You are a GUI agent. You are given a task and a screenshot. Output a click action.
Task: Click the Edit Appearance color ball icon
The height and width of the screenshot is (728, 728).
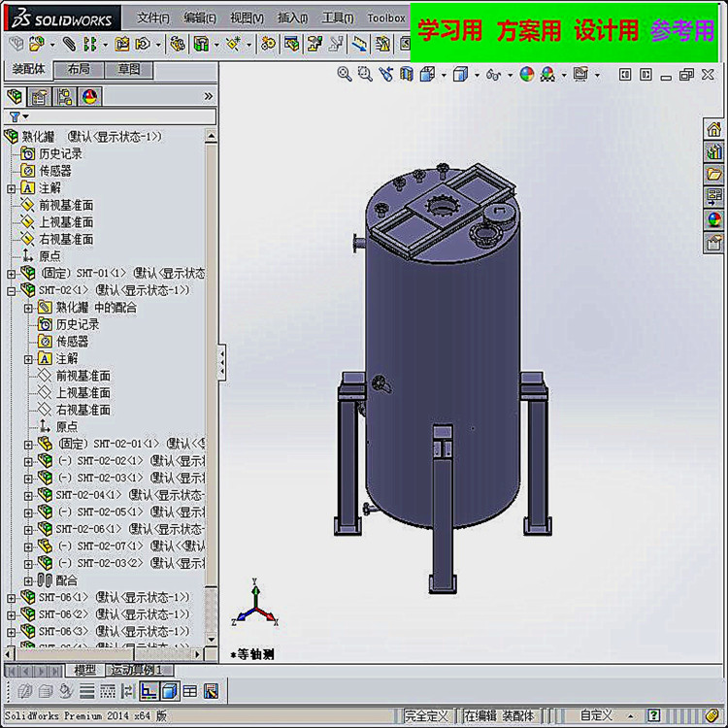point(527,74)
